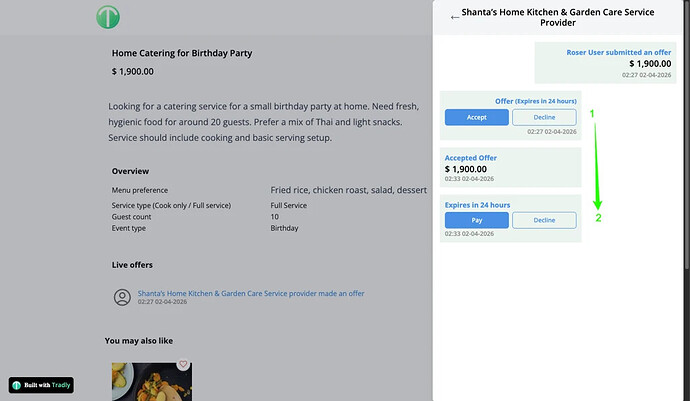Click the Overview section heading
The height and width of the screenshot is (401, 690).
(x=130, y=172)
